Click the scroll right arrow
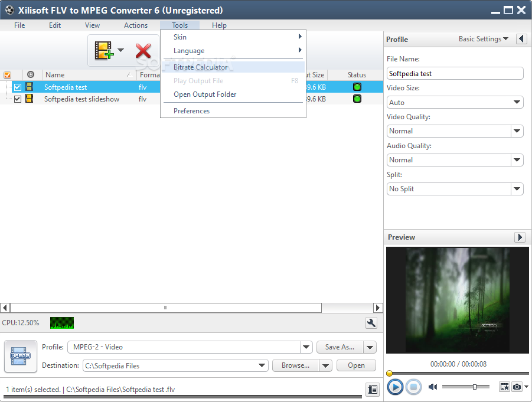This screenshot has width=532, height=402. pyautogui.click(x=378, y=308)
